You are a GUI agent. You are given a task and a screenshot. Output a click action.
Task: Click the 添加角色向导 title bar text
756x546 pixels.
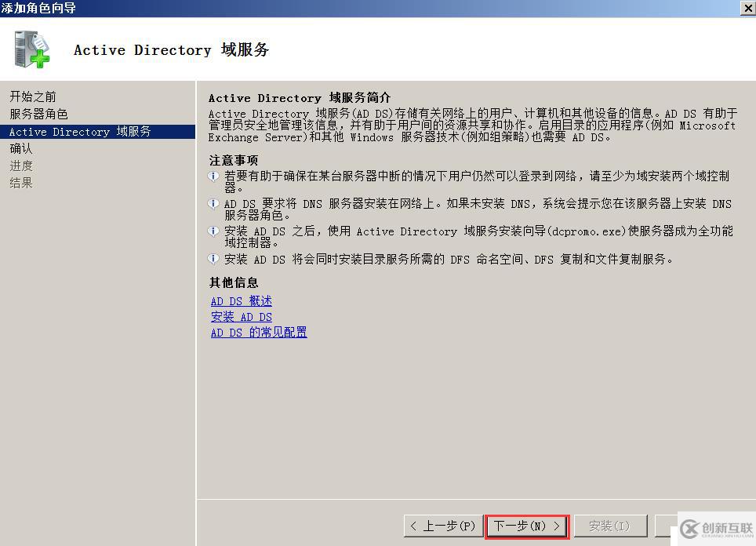38,8
